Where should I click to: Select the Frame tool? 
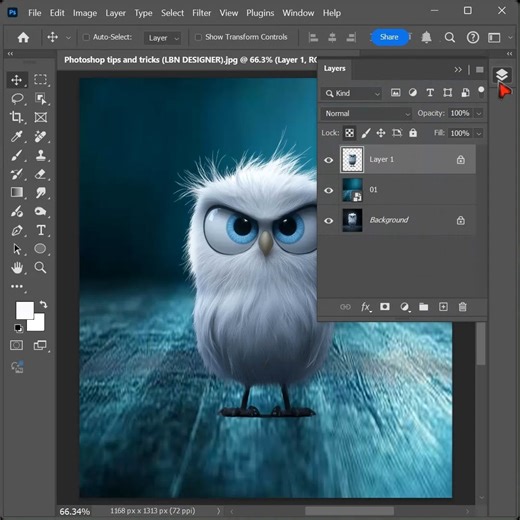(x=41, y=117)
